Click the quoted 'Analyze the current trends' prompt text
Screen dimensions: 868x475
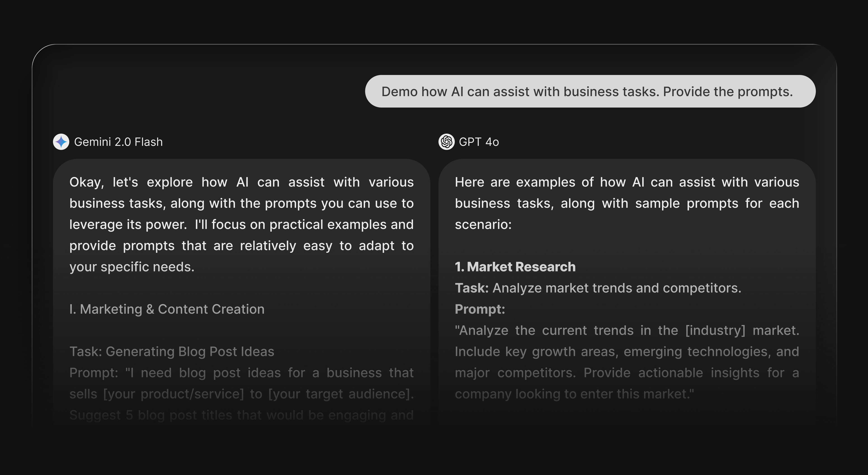[x=627, y=362]
